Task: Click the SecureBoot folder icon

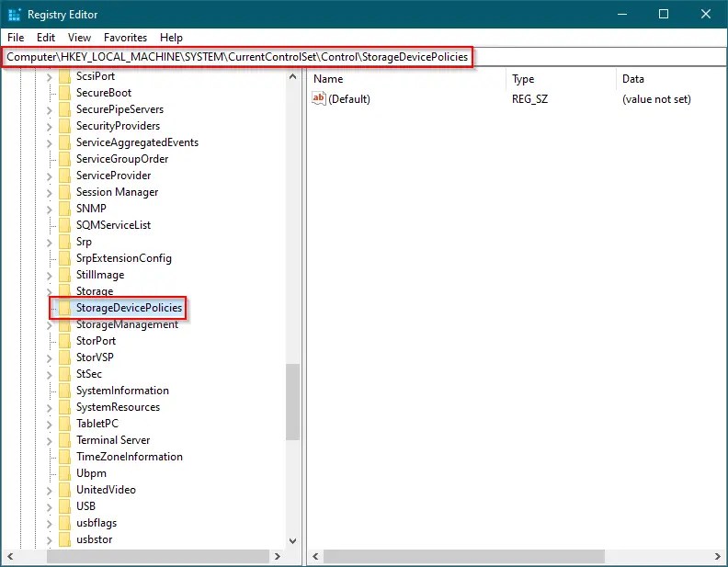Action: [x=65, y=93]
